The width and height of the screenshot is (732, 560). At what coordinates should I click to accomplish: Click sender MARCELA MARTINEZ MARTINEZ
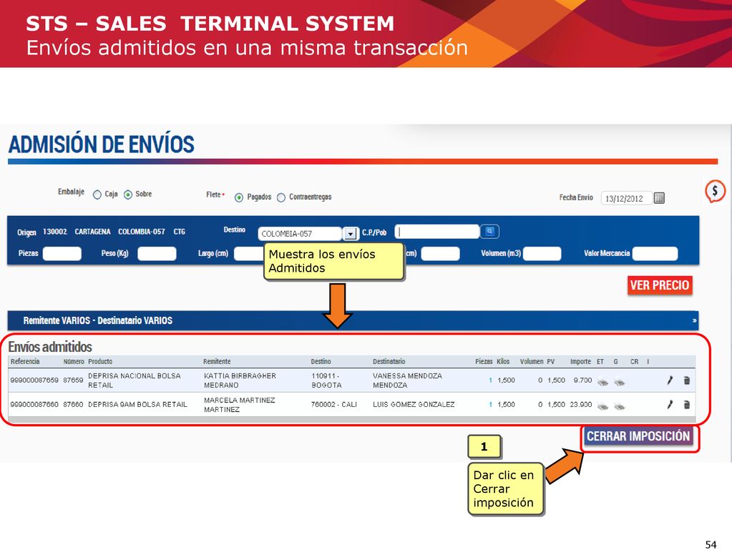pos(240,405)
